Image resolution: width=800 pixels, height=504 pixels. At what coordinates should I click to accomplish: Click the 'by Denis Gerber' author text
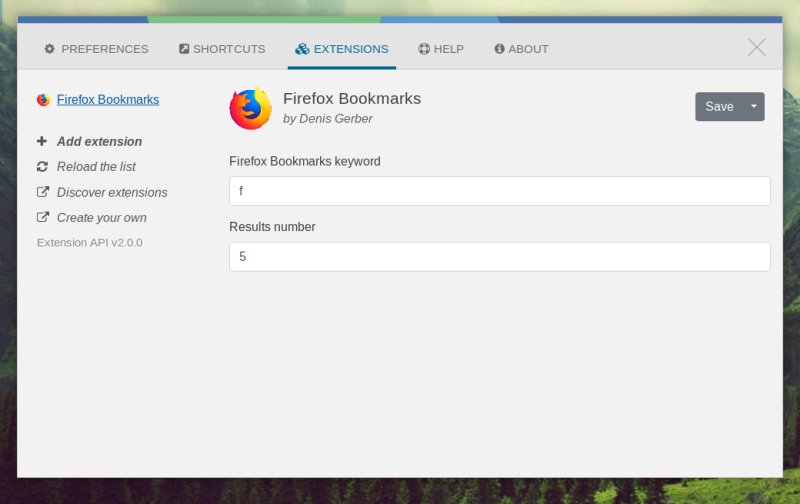pos(328,119)
